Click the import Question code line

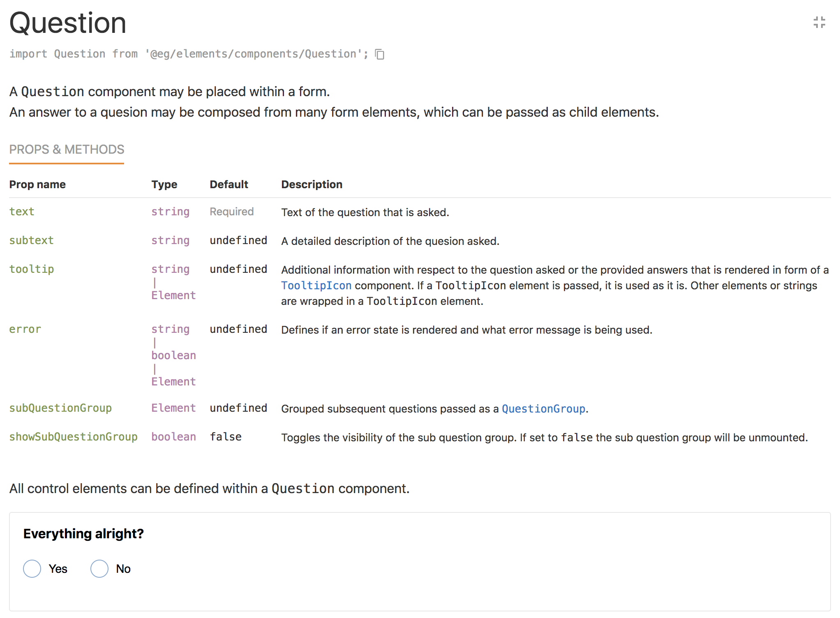(x=189, y=54)
